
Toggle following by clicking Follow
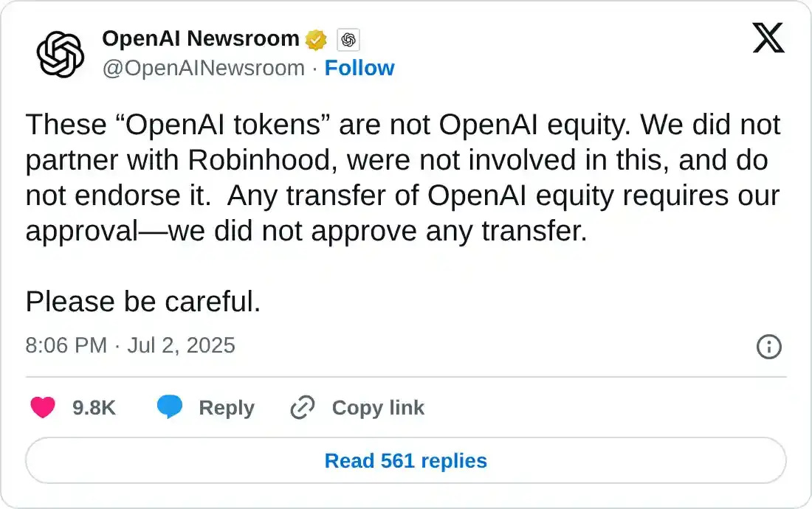359,68
